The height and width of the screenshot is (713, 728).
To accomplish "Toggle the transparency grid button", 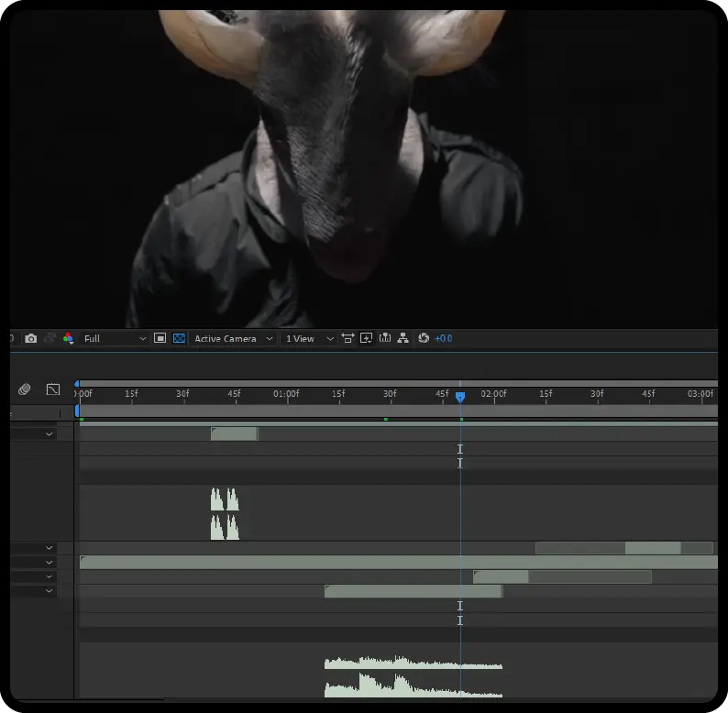I will 179,338.
